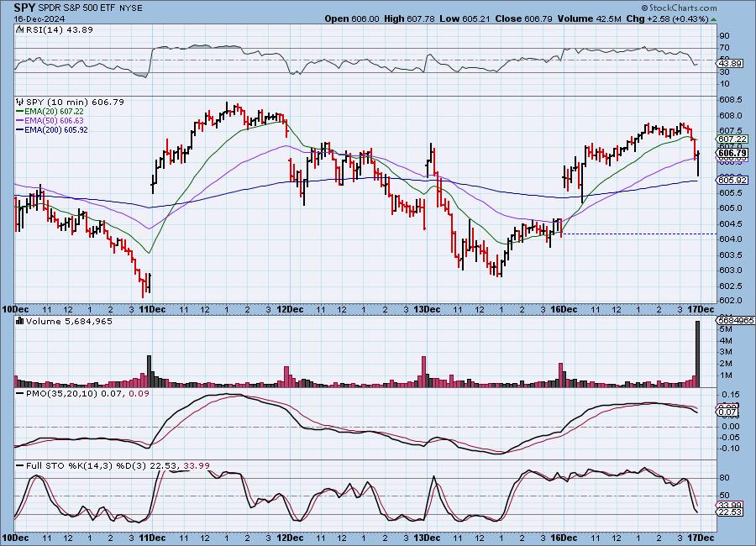Click the PMO(35,20,10) 0.07, 0.09 label
Screen dimensions: 756x546
tap(87, 394)
